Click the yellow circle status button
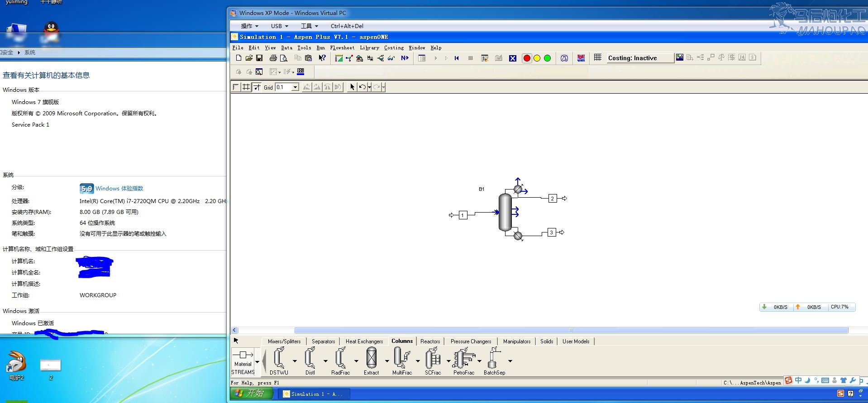 pos(537,58)
